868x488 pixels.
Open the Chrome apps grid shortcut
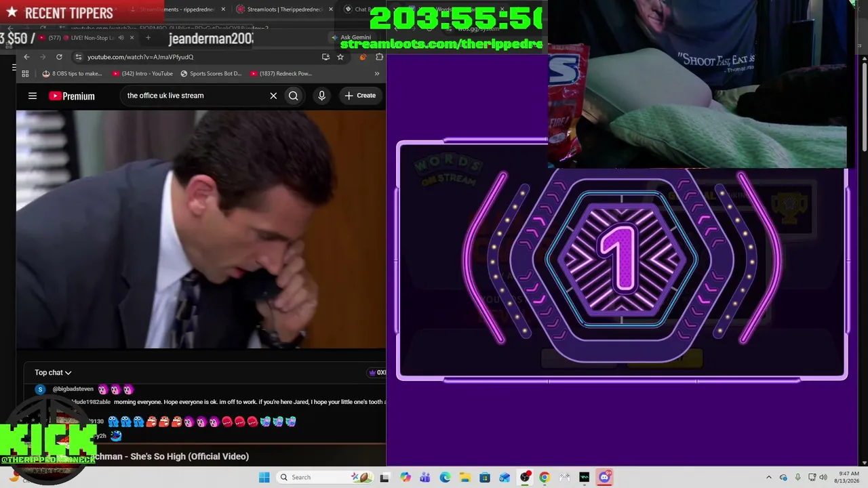tap(25, 73)
